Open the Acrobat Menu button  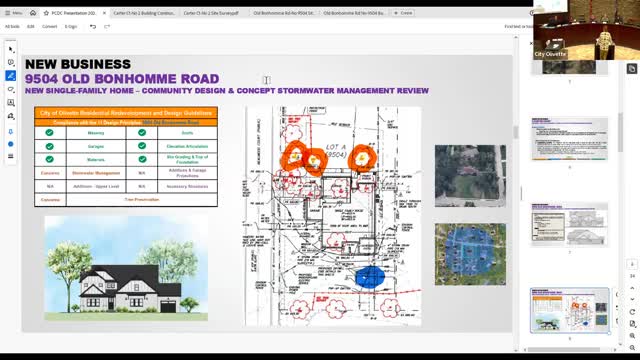click(13, 13)
